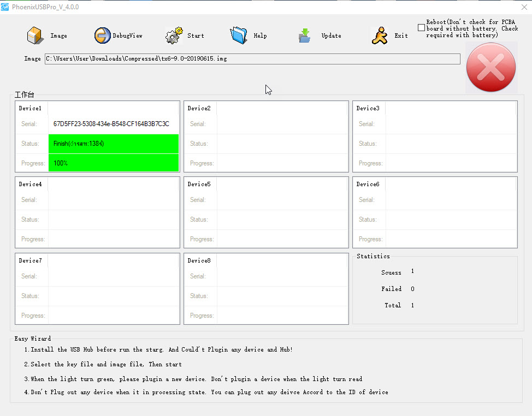Click the Start gear icon
Image resolution: width=532 pixels, height=416 pixels.
pos(174,35)
